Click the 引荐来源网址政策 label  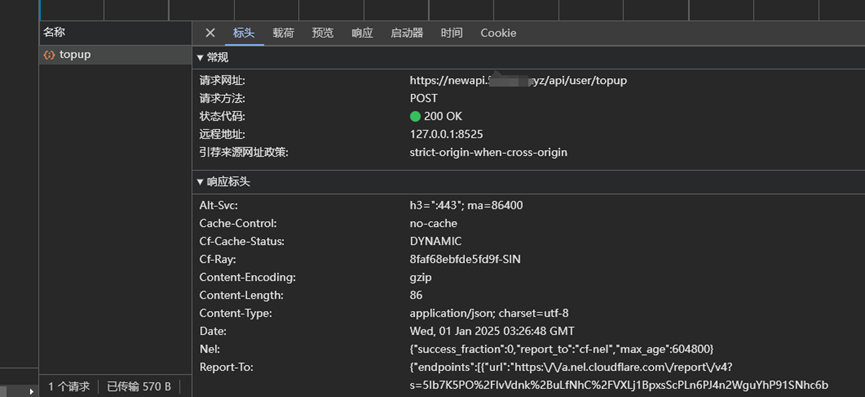pyautogui.click(x=244, y=152)
